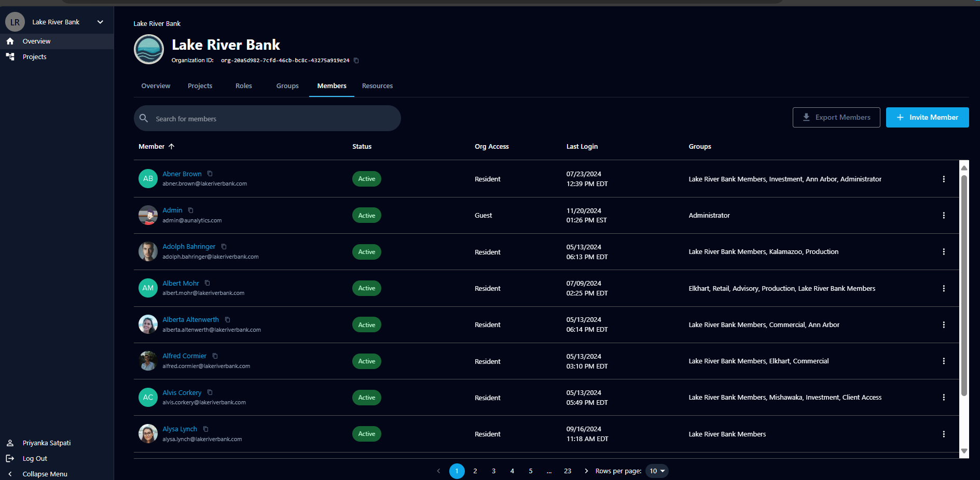Viewport: 980px width, 480px height.
Task: Click the home icon in sidebar
Action: 10,41
